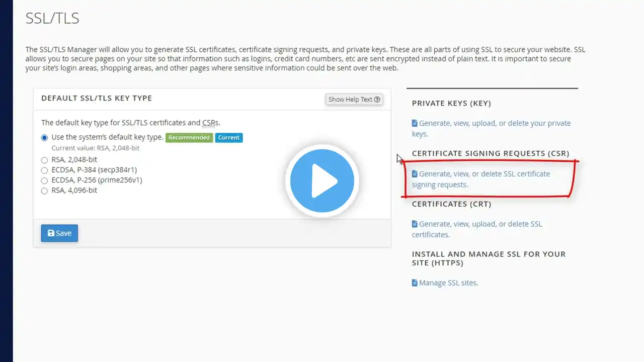
Task: Open the SSL certificates management link
Action: pos(477,229)
